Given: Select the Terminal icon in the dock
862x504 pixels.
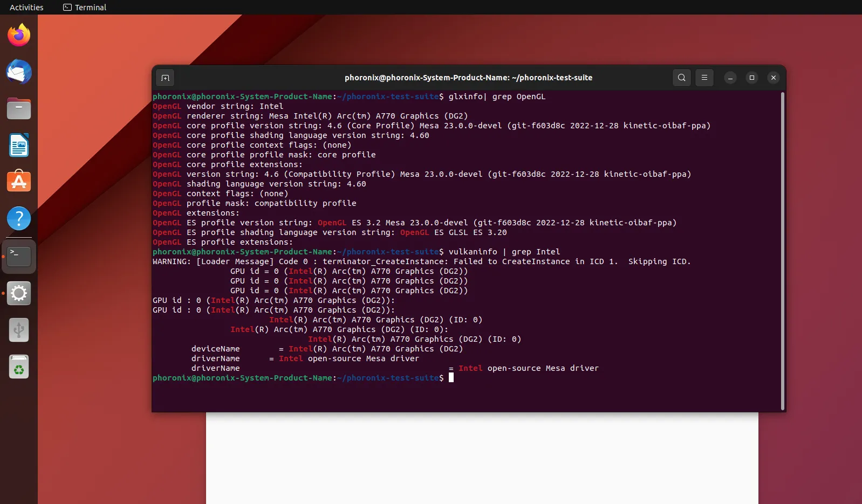Looking at the screenshot, I should [x=19, y=257].
